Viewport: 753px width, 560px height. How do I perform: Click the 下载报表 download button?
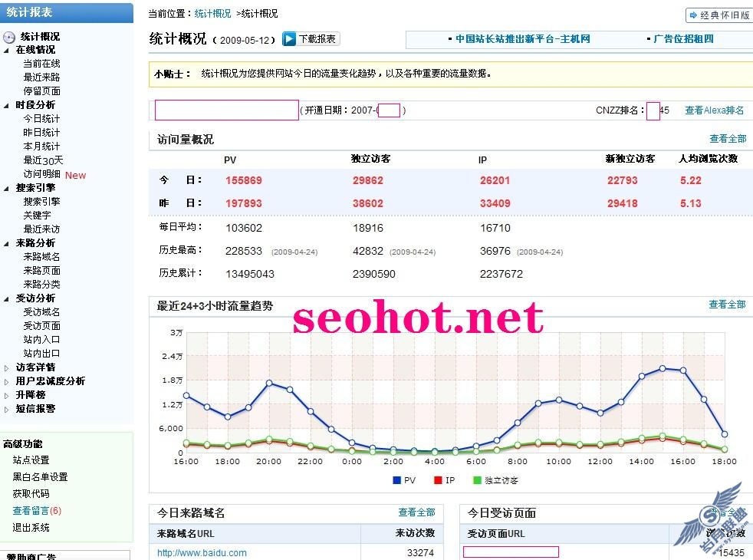pyautogui.click(x=311, y=39)
